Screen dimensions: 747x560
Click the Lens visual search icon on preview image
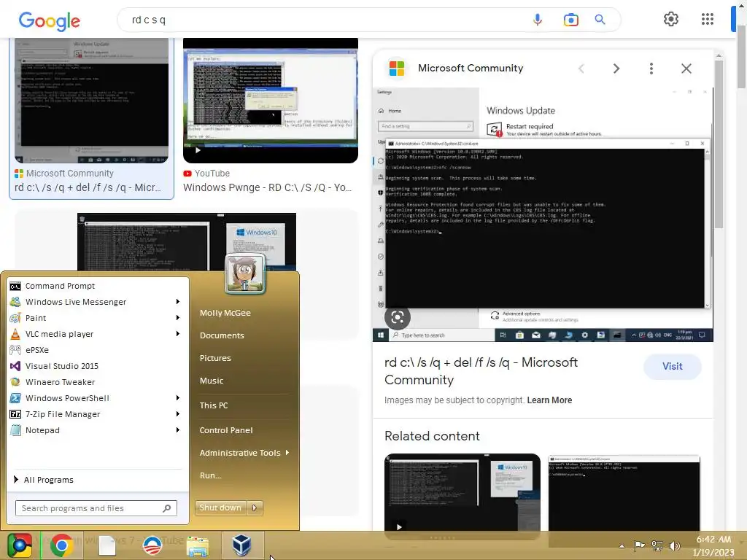pyautogui.click(x=398, y=317)
